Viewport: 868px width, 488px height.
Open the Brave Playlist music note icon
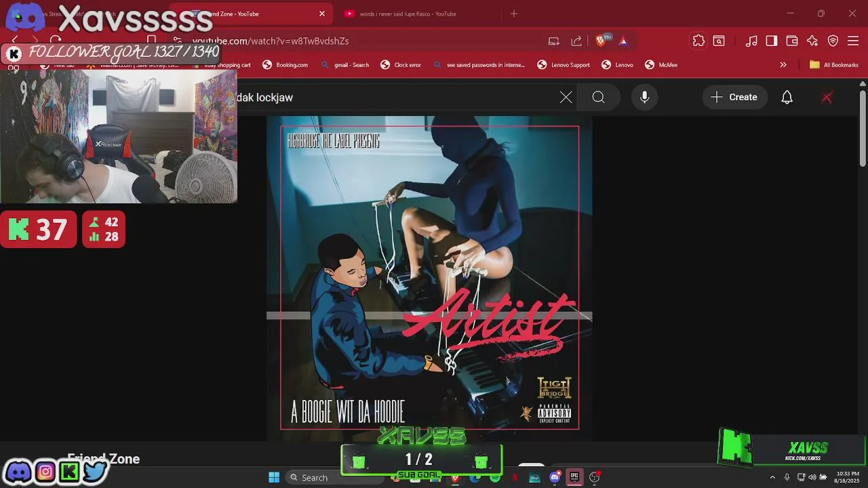[751, 41]
